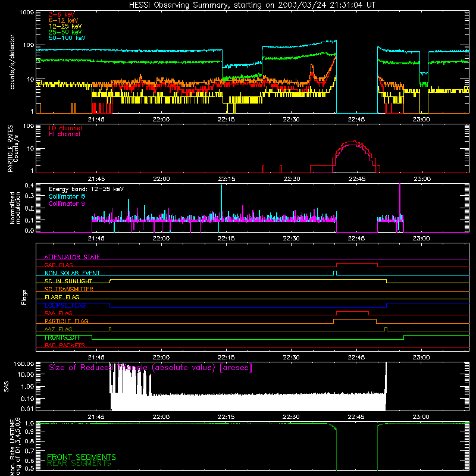The width and height of the screenshot is (476, 476).
Task: Click the BAD_PACKETS flag label
Action: coord(65,345)
